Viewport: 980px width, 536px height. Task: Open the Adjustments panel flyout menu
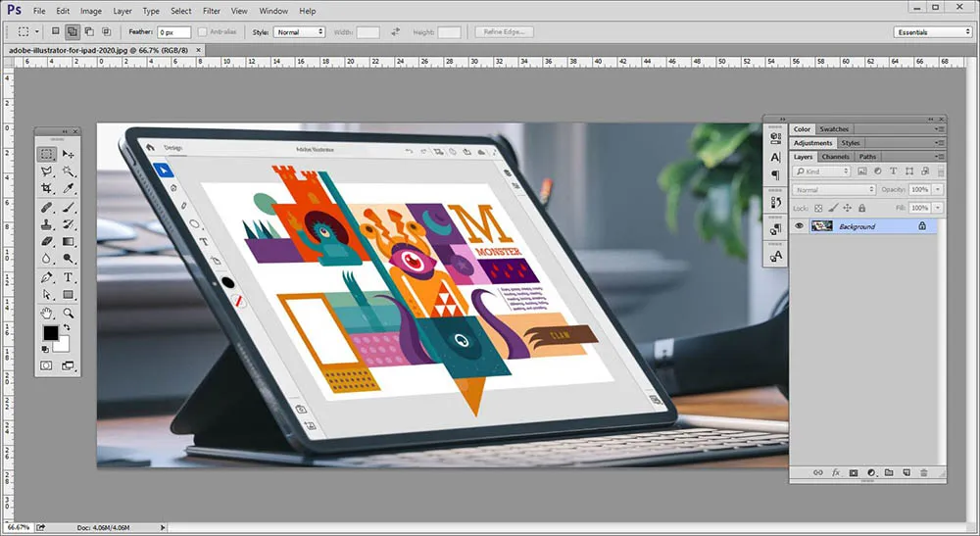[x=940, y=143]
